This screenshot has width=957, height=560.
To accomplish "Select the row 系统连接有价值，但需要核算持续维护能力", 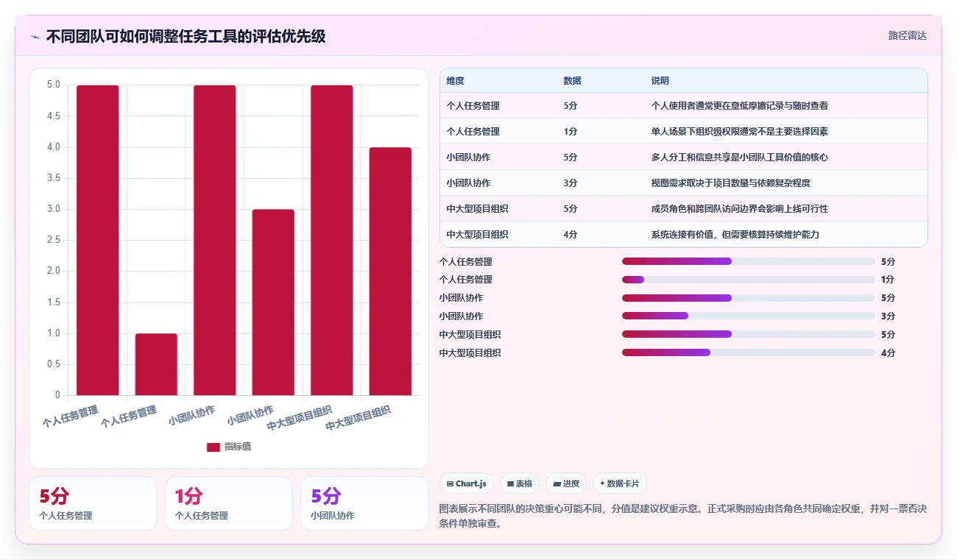I will (684, 235).
